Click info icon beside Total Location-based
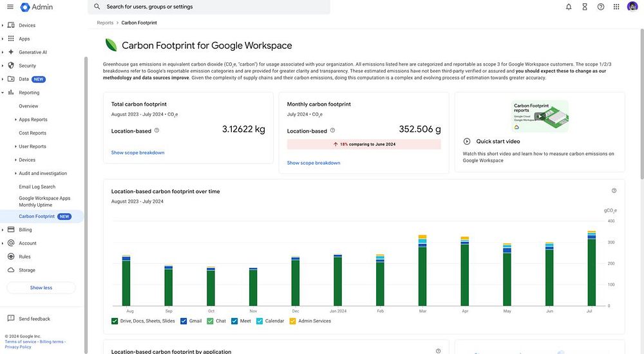Image resolution: width=644 pixels, height=354 pixels. tap(157, 131)
